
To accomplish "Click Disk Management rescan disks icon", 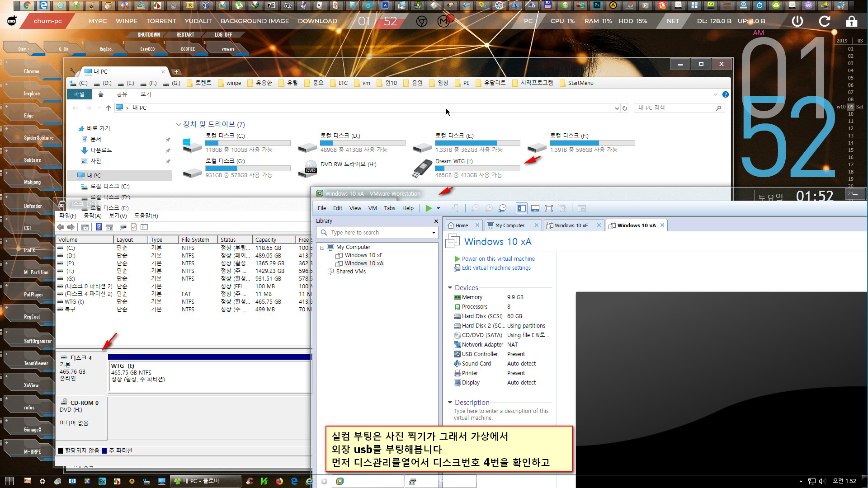I will point(123,227).
